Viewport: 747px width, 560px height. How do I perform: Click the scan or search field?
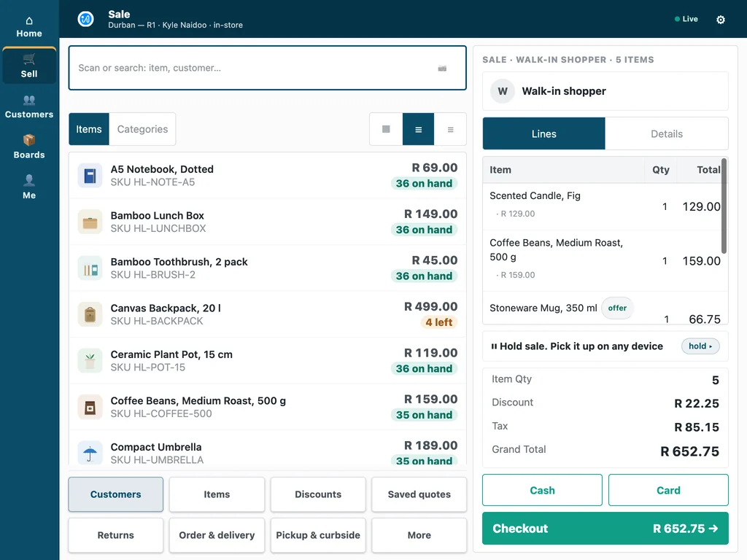[x=267, y=68]
